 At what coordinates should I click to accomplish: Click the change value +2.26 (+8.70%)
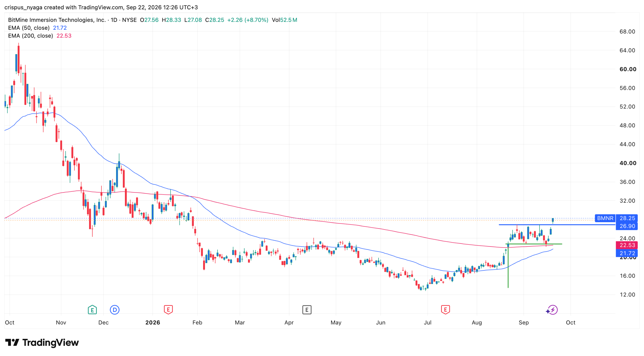click(248, 20)
